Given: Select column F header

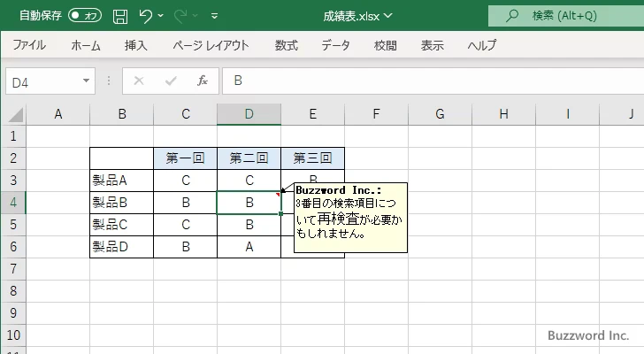Looking at the screenshot, I should point(376,114).
